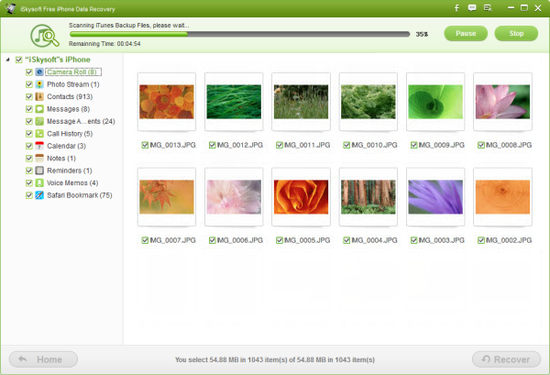
Task: Uncheck the Notes category checkbox
Action: pos(29,158)
